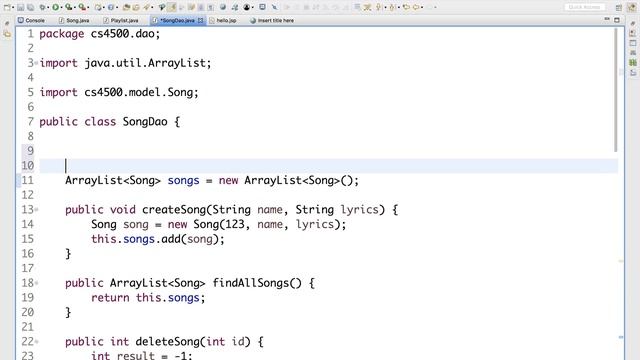Expand the folded imports at line 3
Image resolution: width=640 pixels, height=360 pixels.
[x=36, y=63]
